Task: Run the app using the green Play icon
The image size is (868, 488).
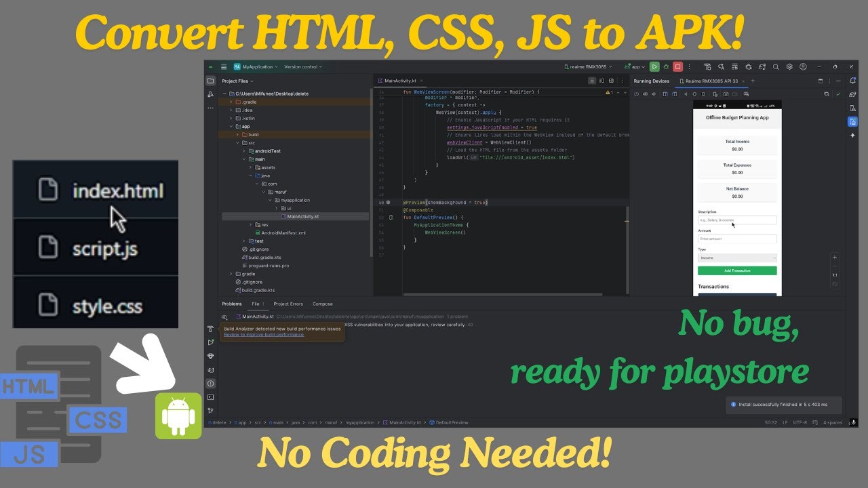Action: pyautogui.click(x=654, y=66)
